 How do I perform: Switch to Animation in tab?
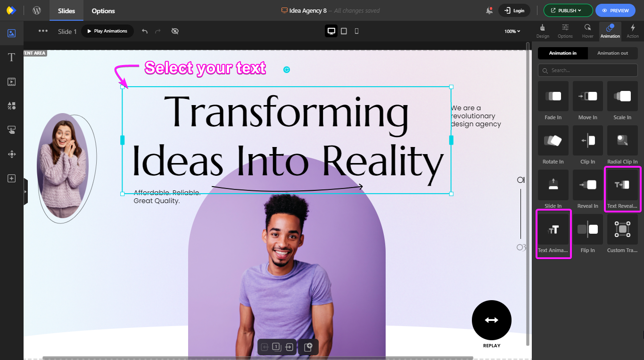[x=562, y=53]
